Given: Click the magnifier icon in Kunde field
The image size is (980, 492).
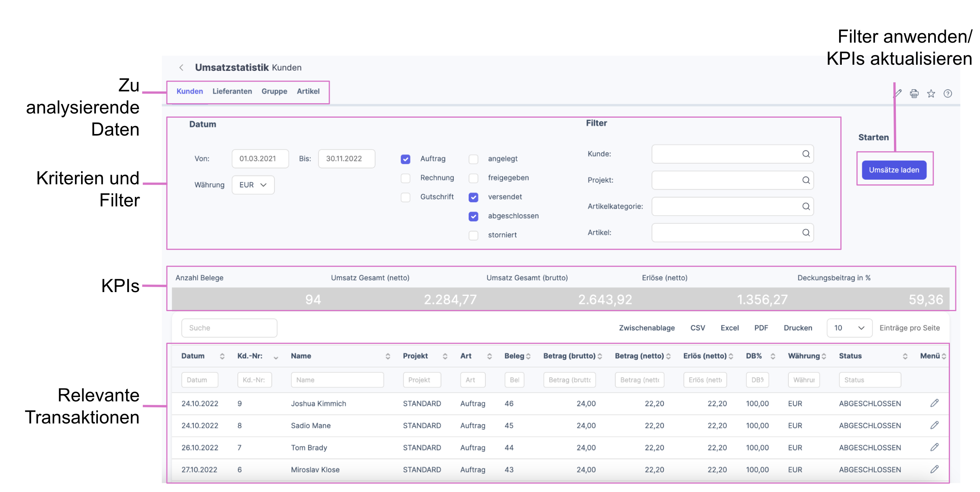Looking at the screenshot, I should [x=806, y=154].
